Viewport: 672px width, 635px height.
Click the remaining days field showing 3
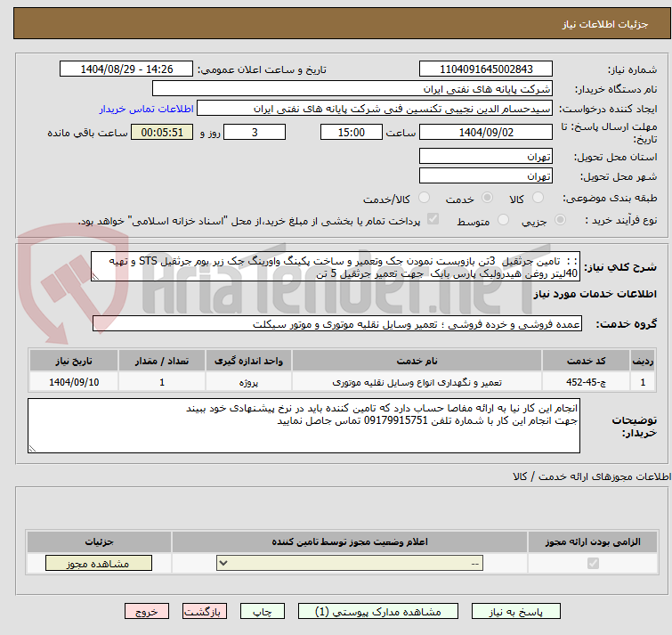click(255, 132)
